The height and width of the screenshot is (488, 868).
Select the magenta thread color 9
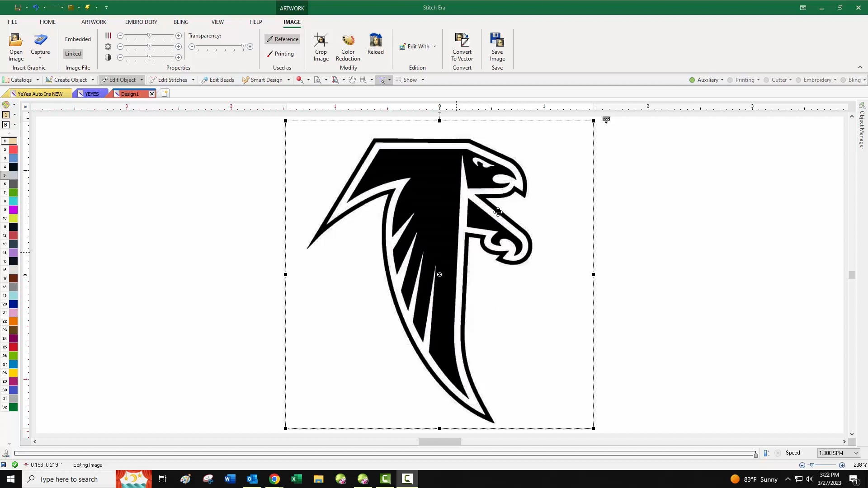[x=13, y=210]
